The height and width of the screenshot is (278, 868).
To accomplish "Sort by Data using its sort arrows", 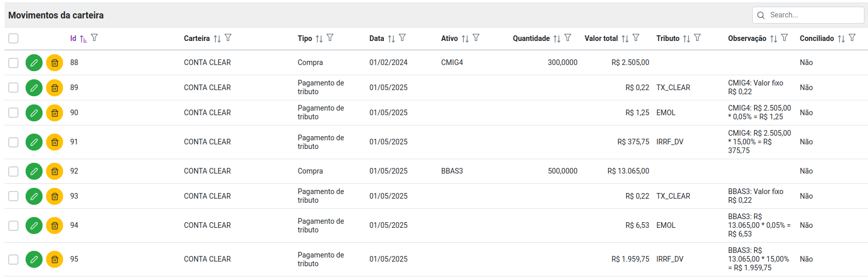I will 391,38.
